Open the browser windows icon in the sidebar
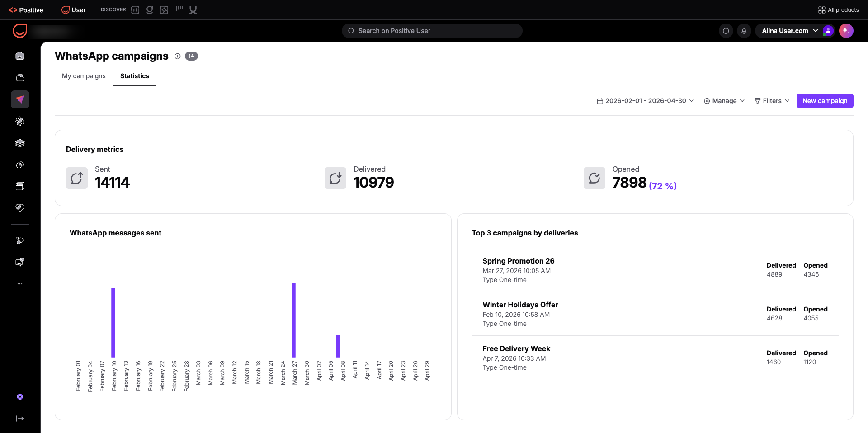This screenshot has width=868, height=433. pyautogui.click(x=20, y=186)
